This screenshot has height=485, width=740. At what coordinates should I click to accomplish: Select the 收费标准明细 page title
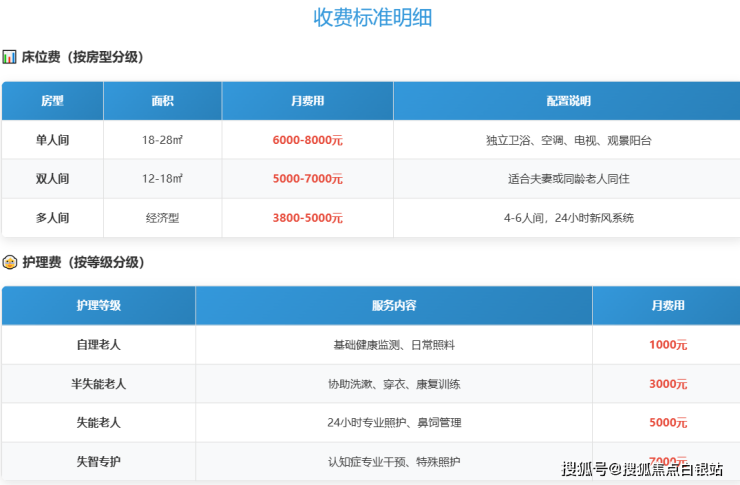(373, 18)
